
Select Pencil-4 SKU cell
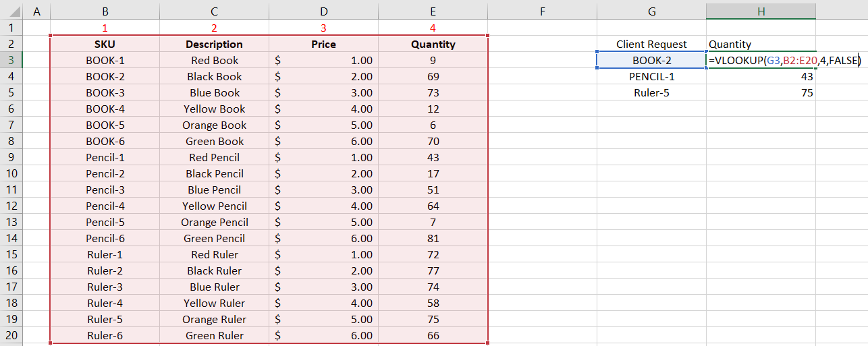[105, 206]
